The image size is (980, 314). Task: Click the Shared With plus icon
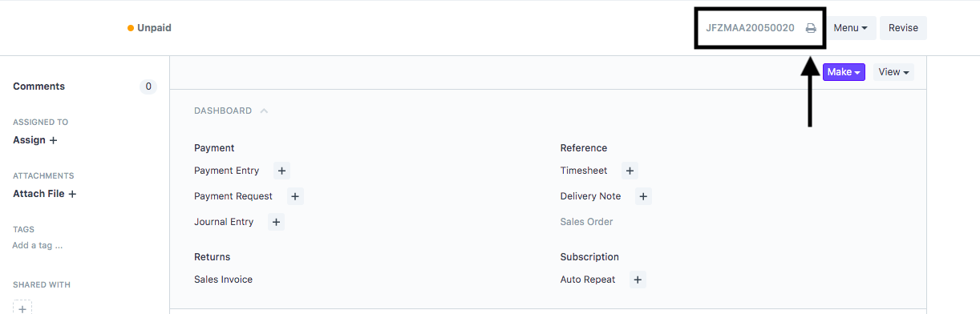22,307
